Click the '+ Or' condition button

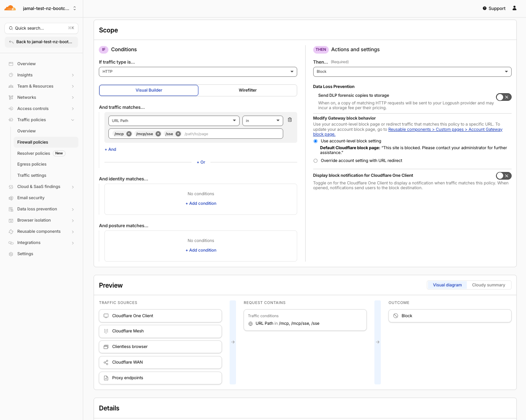tap(201, 162)
